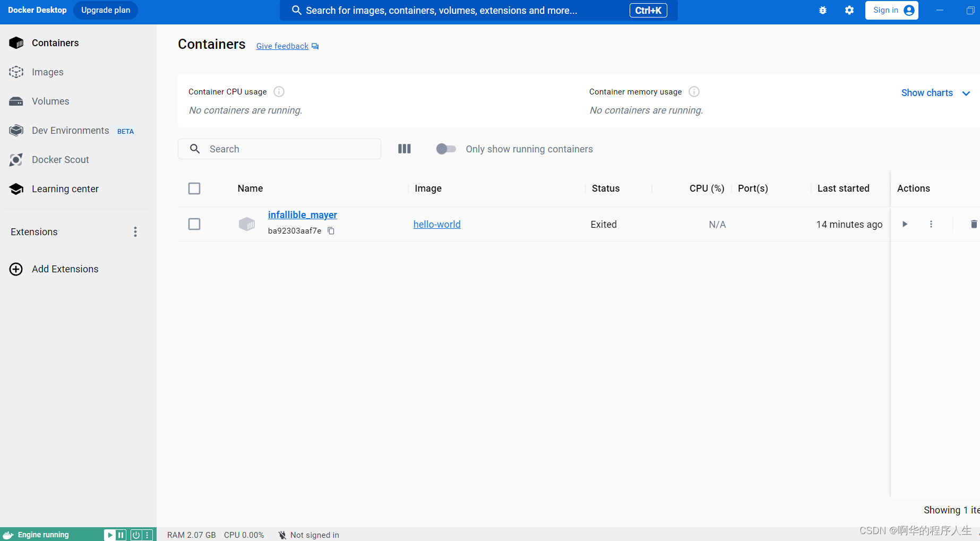The width and height of the screenshot is (980, 541).
Task: Open the columns view icon
Action: click(x=405, y=149)
